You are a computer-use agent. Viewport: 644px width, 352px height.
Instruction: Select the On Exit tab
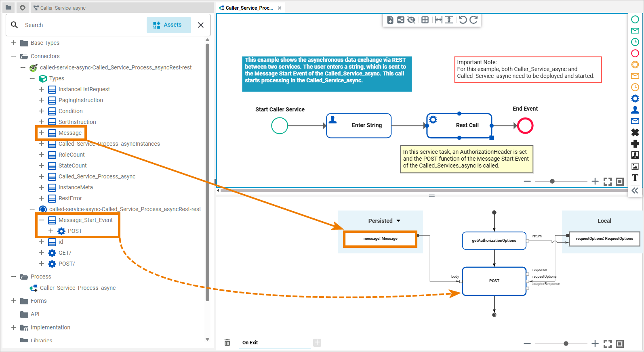tap(250, 343)
